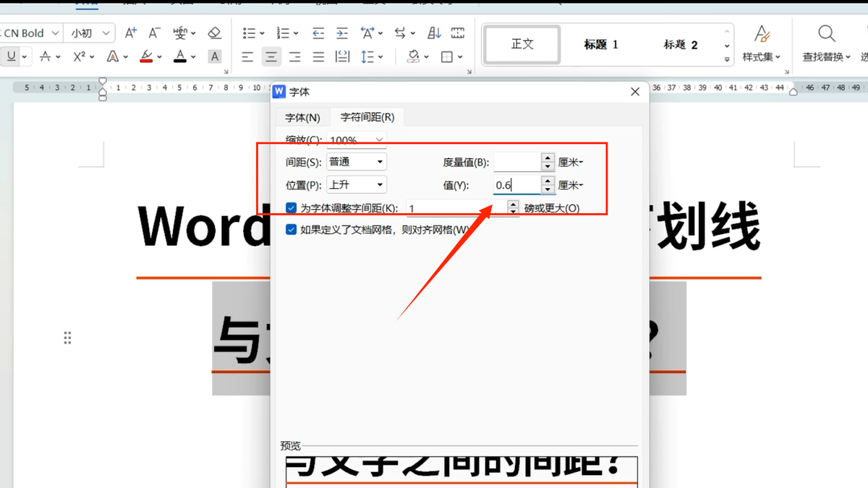Click the 度量值(B) input field
The width and height of the screenshot is (868, 488).
(x=517, y=162)
